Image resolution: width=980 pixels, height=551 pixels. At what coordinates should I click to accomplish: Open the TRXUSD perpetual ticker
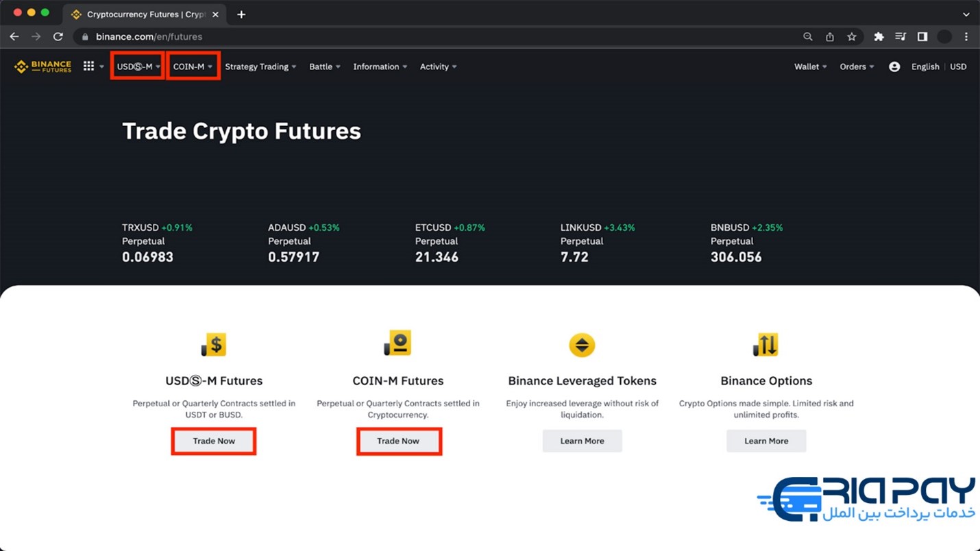click(157, 244)
